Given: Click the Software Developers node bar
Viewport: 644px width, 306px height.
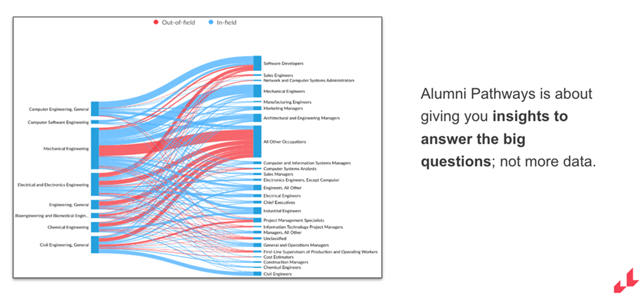Looking at the screenshot, I should pos(257,63).
